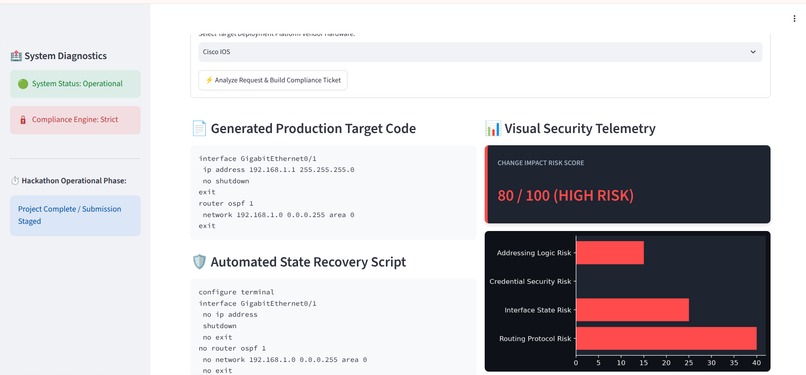This screenshot has height=375, width=806.
Task: Click 'network 192.168.1.0 0.0.0.255 area 0' in target code
Action: click(278, 215)
